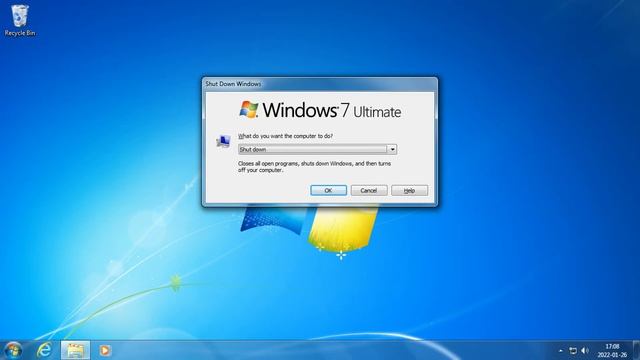Open the Recycle Bin desktop icon
Viewport: 640px width, 360px height.
[x=20, y=20]
